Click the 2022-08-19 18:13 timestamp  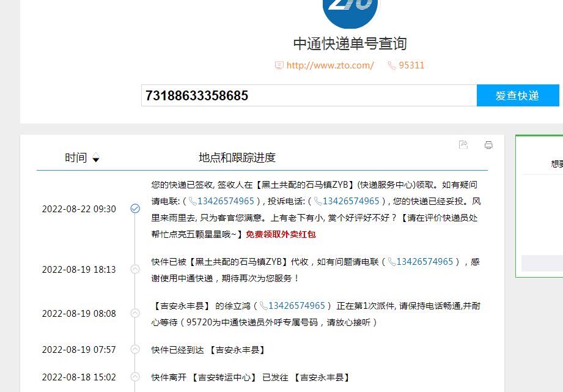pos(79,270)
